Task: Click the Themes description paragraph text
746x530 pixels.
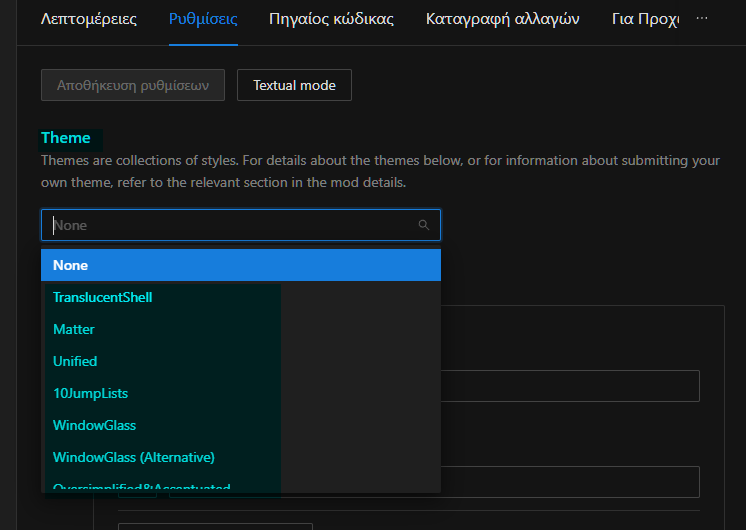Action: (x=380, y=171)
